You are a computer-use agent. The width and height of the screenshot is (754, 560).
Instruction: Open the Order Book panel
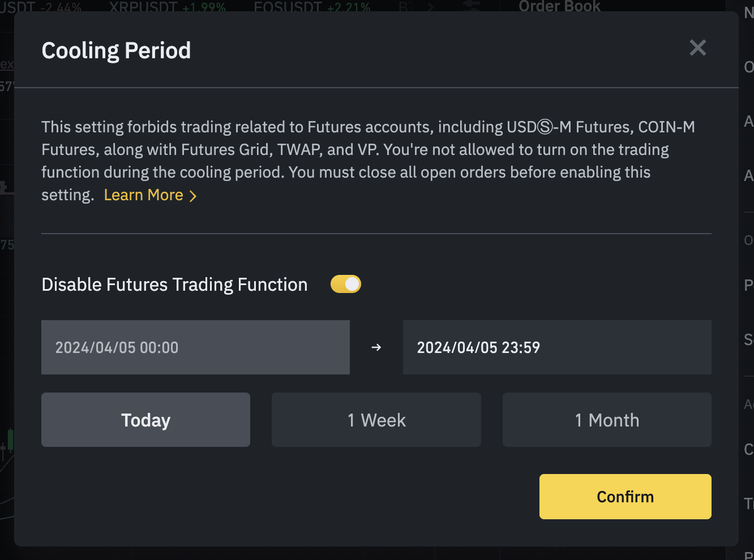click(x=559, y=6)
